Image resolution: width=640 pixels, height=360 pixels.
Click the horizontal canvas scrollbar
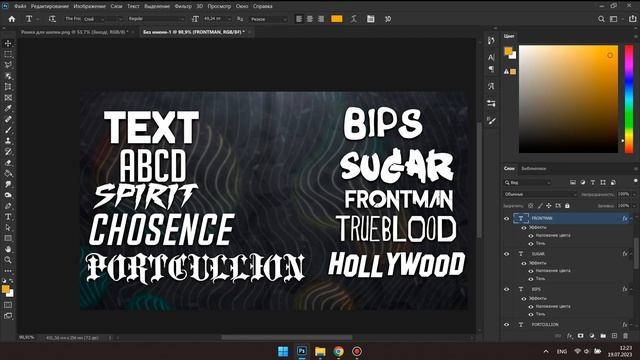[287, 338]
